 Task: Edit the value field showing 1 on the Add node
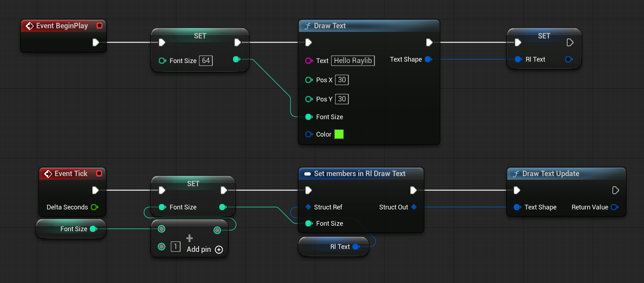[175, 247]
